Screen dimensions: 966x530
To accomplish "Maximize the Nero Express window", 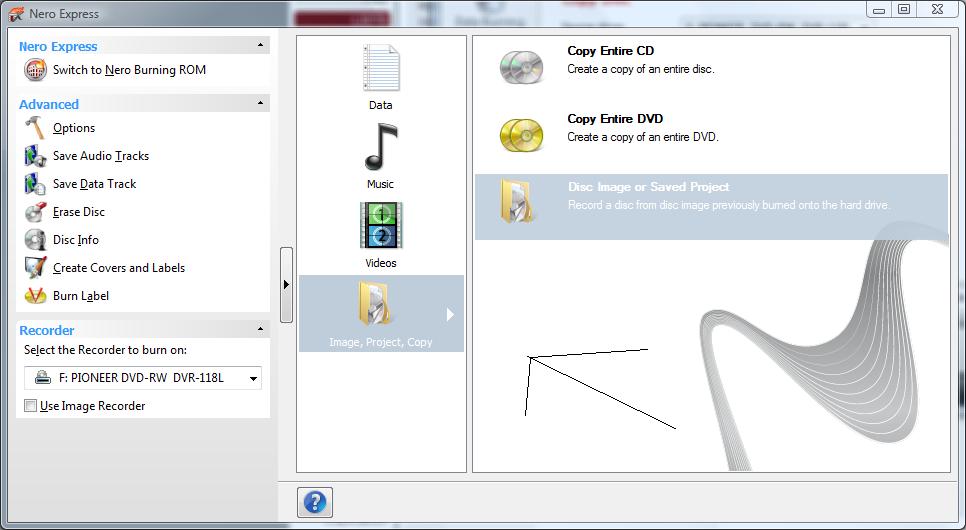I will (904, 9).
